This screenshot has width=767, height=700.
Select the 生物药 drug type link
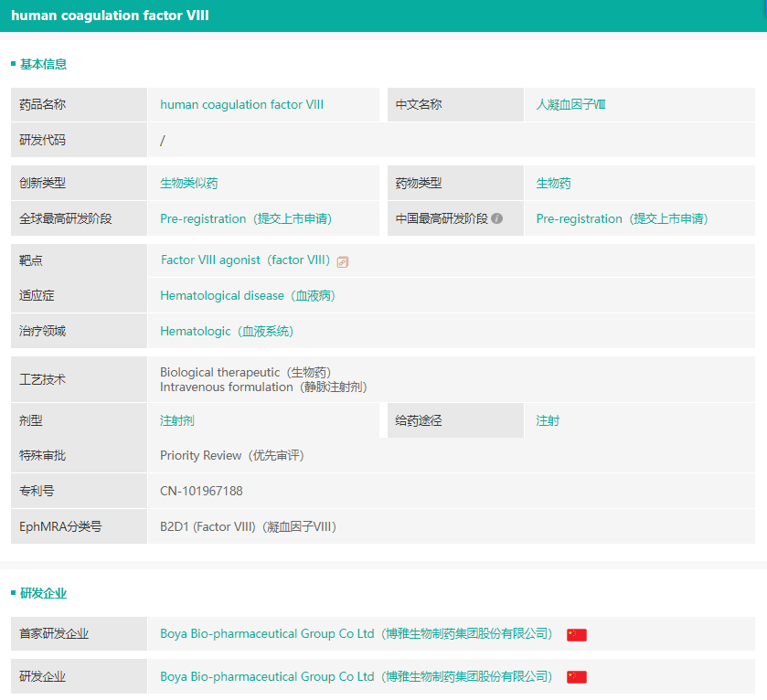click(553, 184)
